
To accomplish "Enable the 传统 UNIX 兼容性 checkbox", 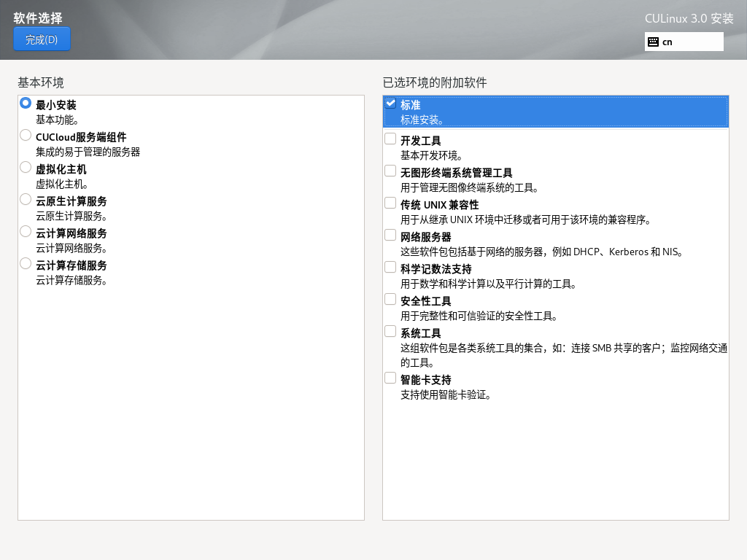I will (390, 203).
